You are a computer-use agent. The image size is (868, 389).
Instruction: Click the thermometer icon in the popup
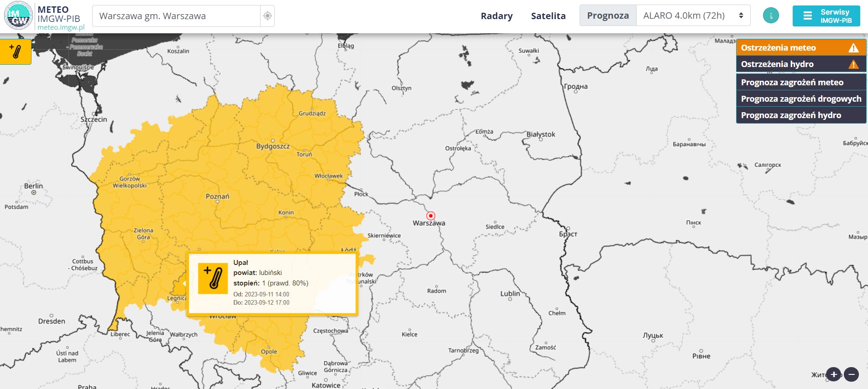point(213,278)
